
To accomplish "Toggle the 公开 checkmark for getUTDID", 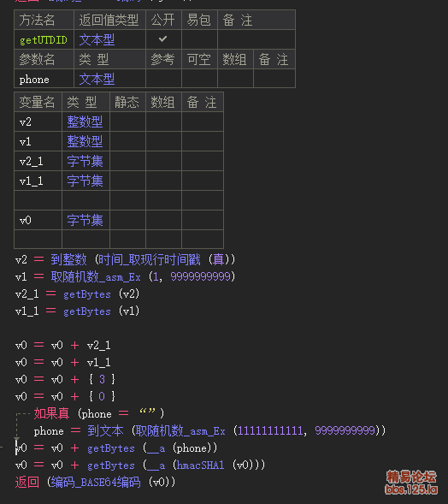I will click(x=163, y=39).
